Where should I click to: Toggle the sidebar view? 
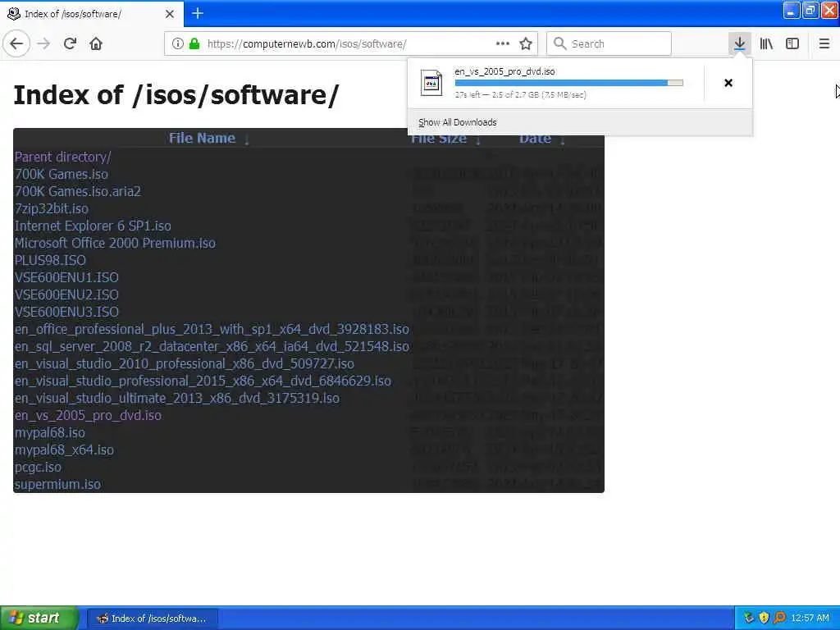point(792,43)
